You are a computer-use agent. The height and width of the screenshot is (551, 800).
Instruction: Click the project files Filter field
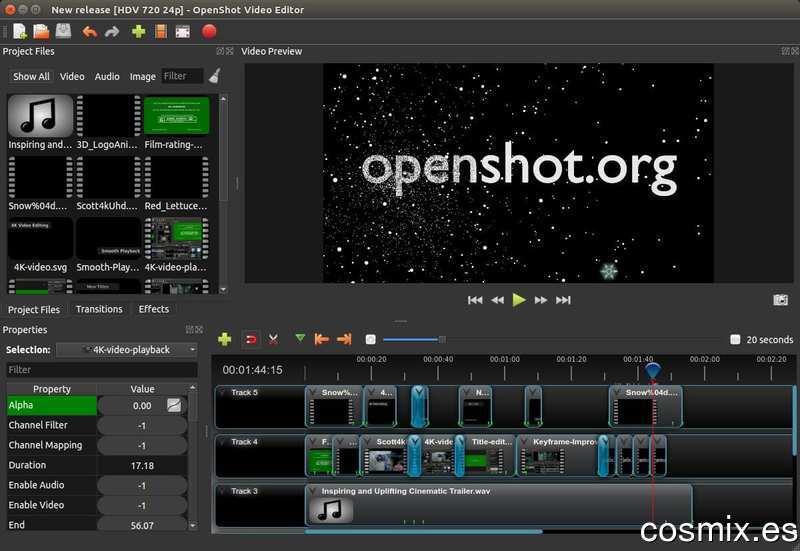(182, 76)
